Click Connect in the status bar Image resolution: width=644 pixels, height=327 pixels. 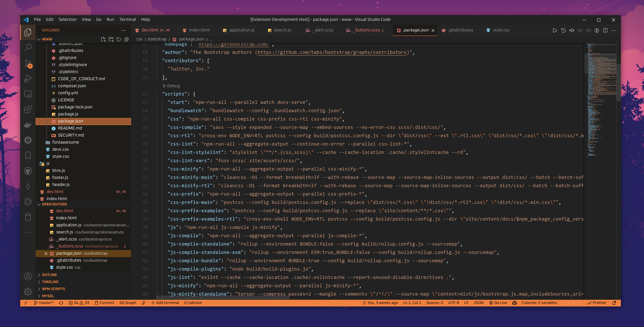(x=104, y=303)
